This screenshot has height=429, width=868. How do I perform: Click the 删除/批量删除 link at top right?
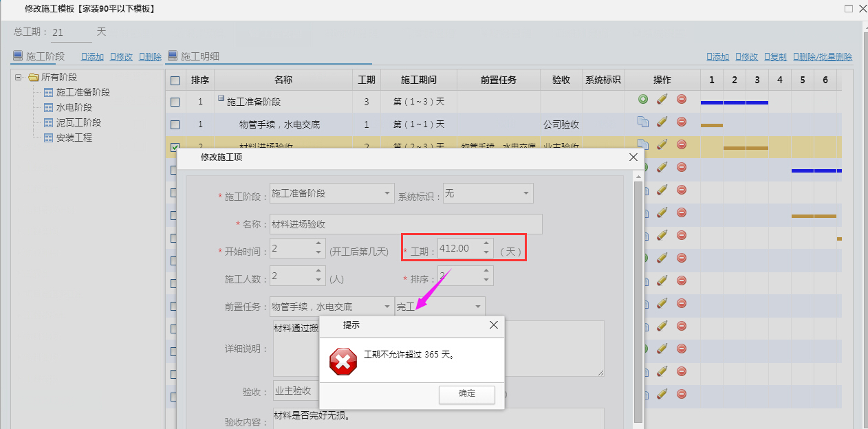(823, 57)
